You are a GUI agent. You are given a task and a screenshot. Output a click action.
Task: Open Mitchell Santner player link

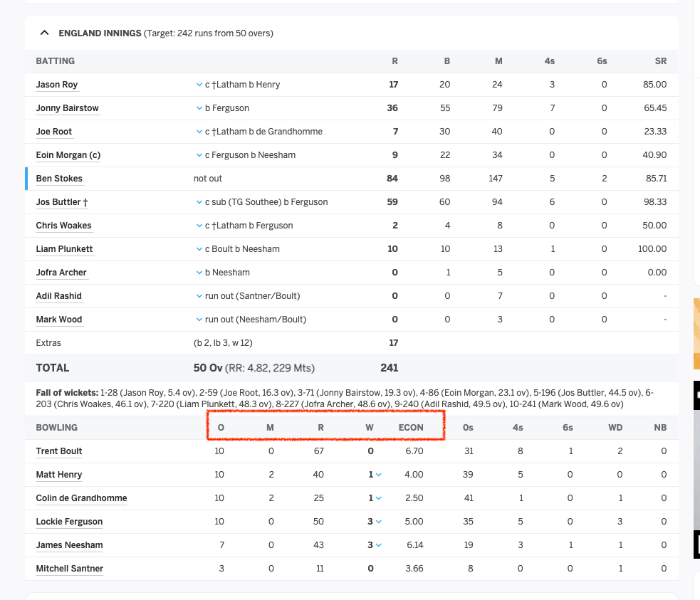click(70, 568)
